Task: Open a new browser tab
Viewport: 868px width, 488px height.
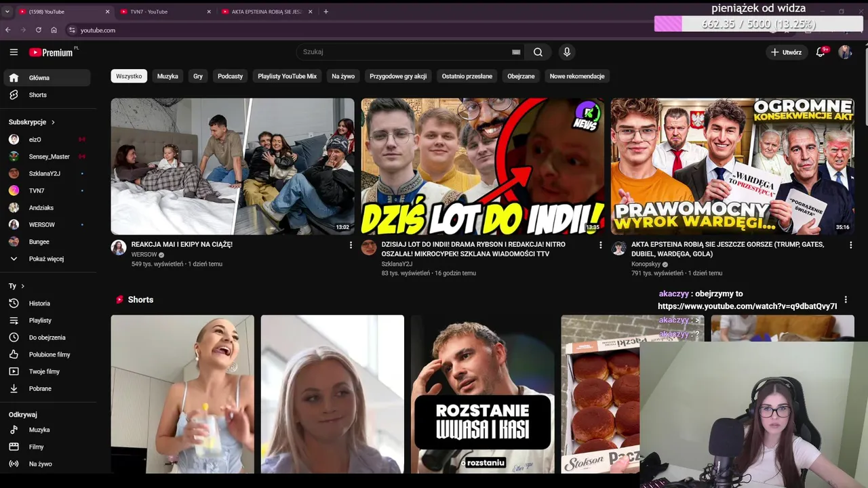Action: tap(325, 12)
